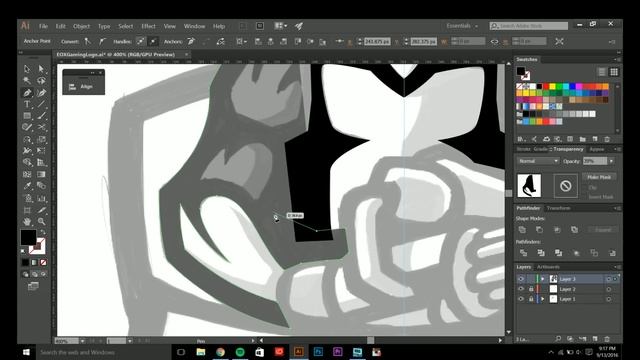Viewport: 640px width, 360px height.
Task: Click the black Fill color box in toolbar
Action: 28,237
